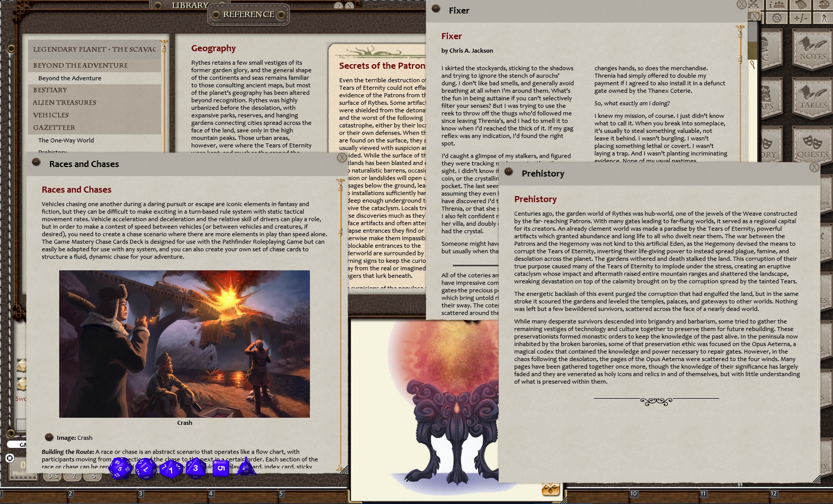Open the "Beyond the Adventure" entry
Viewport: 833px width, 504px height.
(70, 78)
